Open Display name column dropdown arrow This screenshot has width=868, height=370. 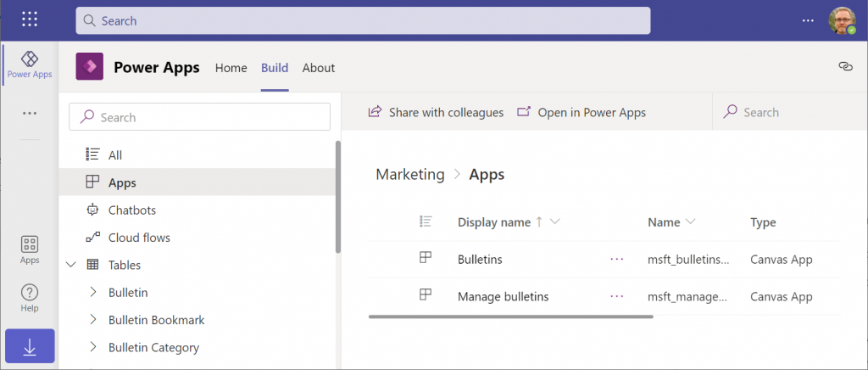554,222
